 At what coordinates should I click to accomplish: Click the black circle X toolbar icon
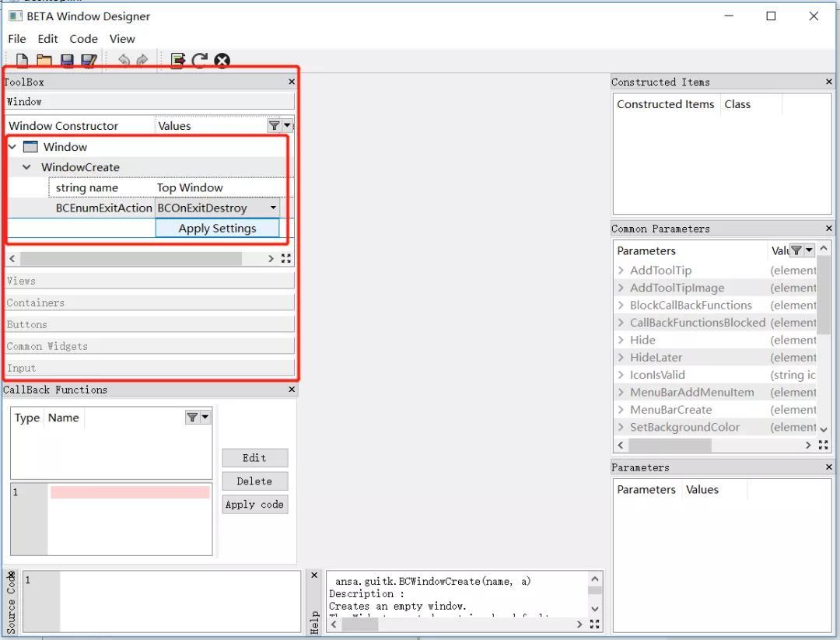(x=222, y=61)
